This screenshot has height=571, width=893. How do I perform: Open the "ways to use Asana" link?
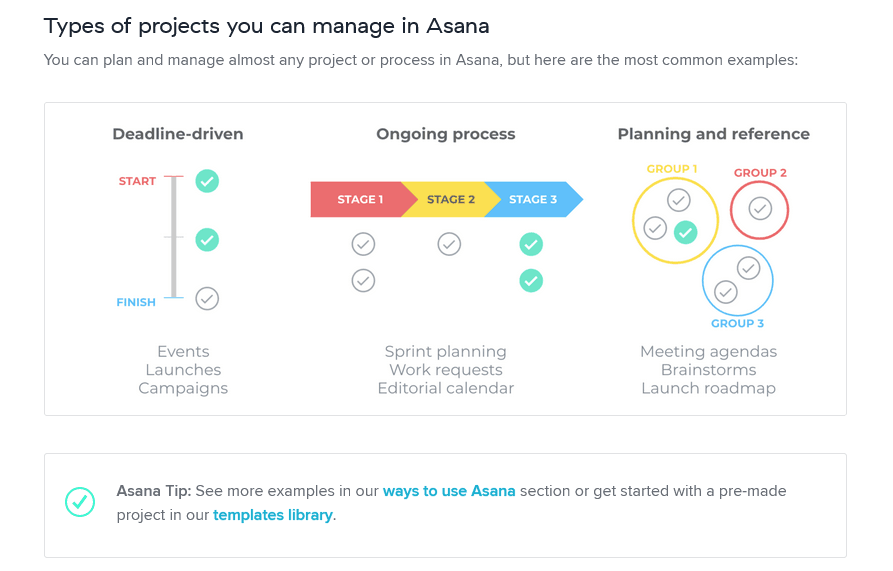[x=449, y=491]
